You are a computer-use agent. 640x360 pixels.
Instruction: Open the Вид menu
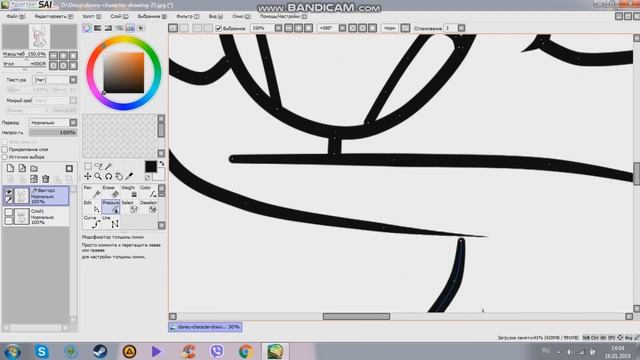pyautogui.click(x=216, y=16)
